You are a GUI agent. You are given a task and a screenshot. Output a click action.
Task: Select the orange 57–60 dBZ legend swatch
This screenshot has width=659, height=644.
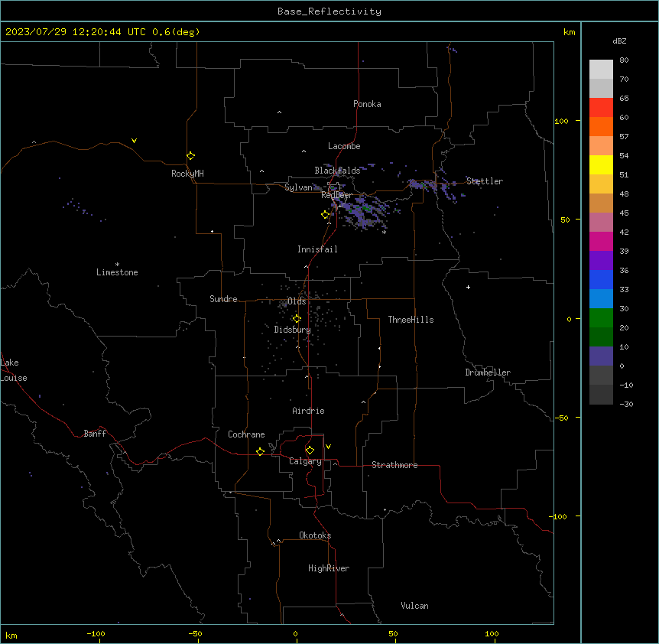[x=601, y=126]
